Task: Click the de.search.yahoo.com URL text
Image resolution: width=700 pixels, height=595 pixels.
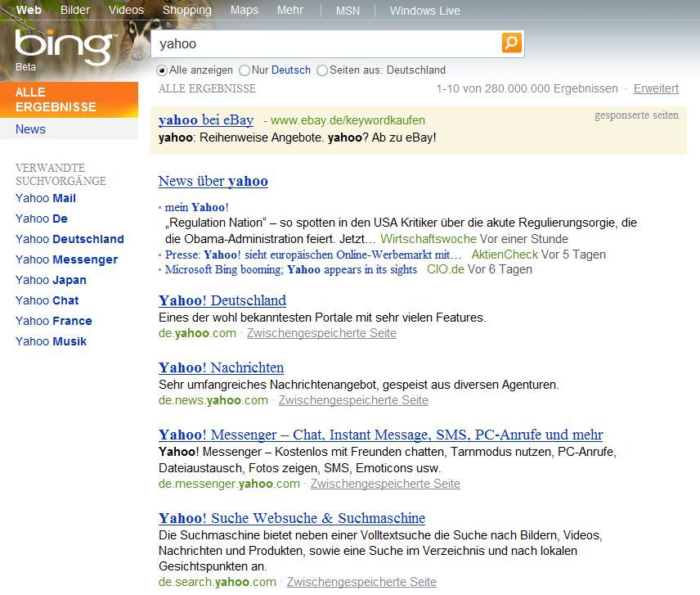Action: pyautogui.click(x=218, y=582)
